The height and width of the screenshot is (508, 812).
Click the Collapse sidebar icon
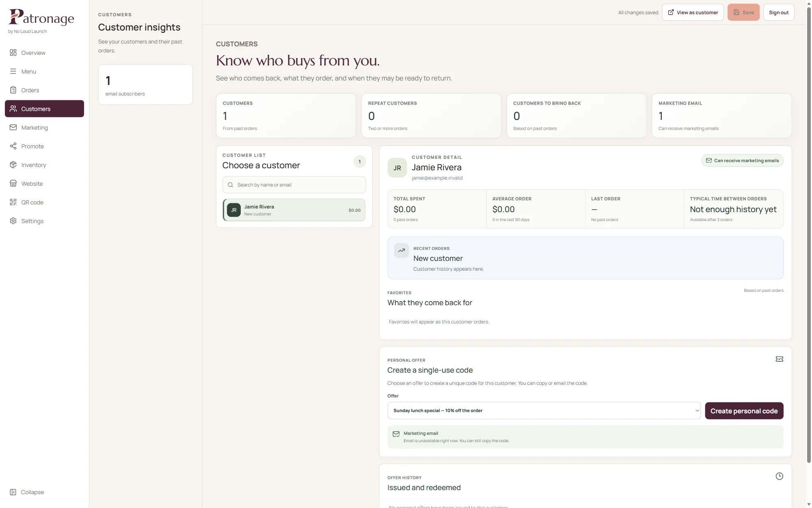(13, 492)
